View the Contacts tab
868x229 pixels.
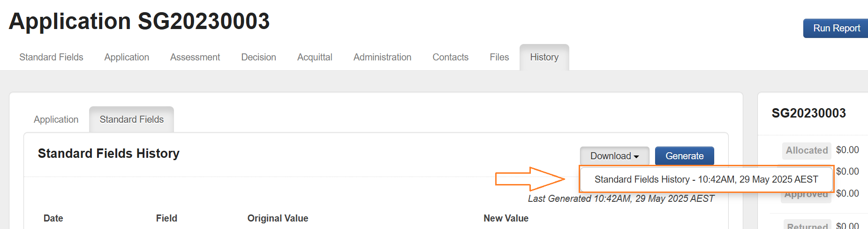pos(450,57)
